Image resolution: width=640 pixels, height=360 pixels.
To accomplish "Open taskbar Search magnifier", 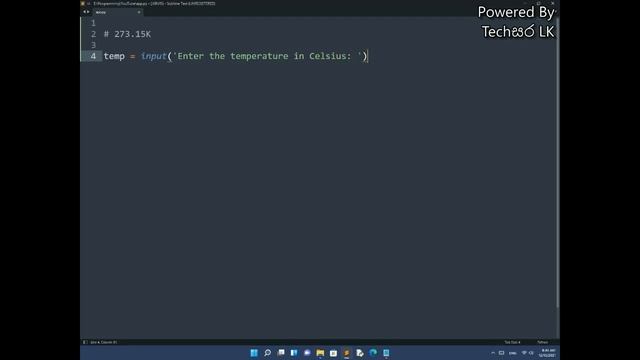I will (x=267, y=353).
